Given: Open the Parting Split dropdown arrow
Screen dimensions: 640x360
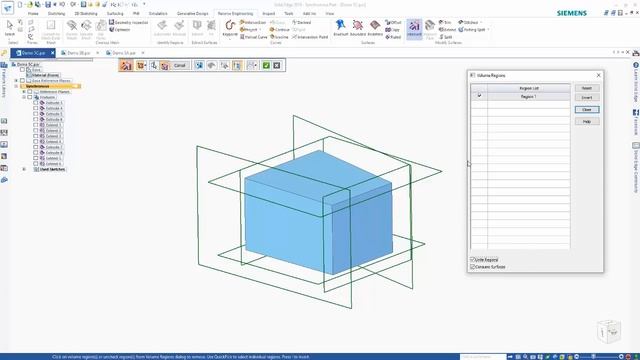Looking at the screenshot, I should click(x=488, y=30).
